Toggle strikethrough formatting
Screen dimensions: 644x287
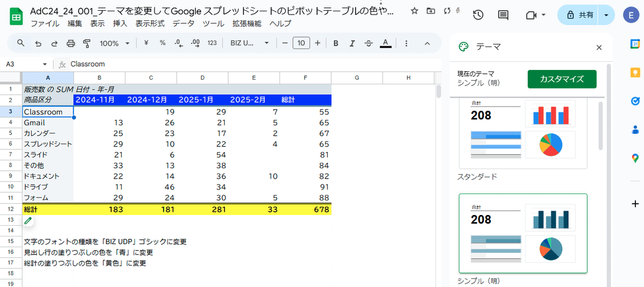pyautogui.click(x=368, y=44)
